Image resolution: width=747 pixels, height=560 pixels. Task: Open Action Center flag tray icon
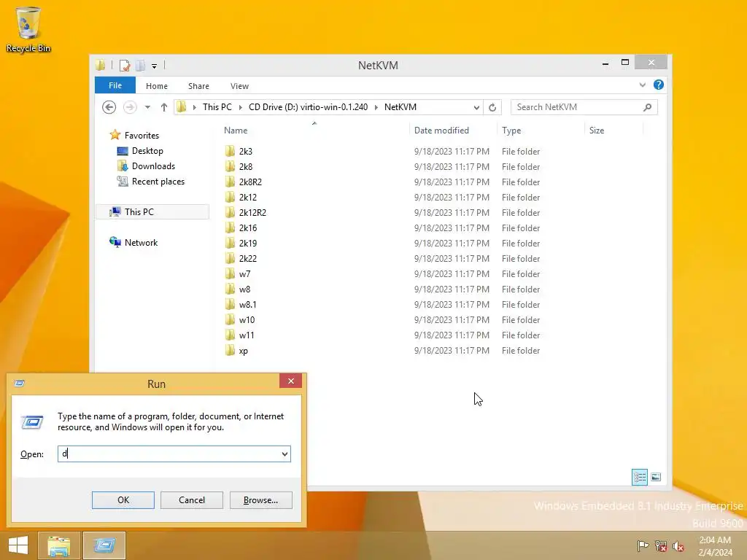point(643,545)
